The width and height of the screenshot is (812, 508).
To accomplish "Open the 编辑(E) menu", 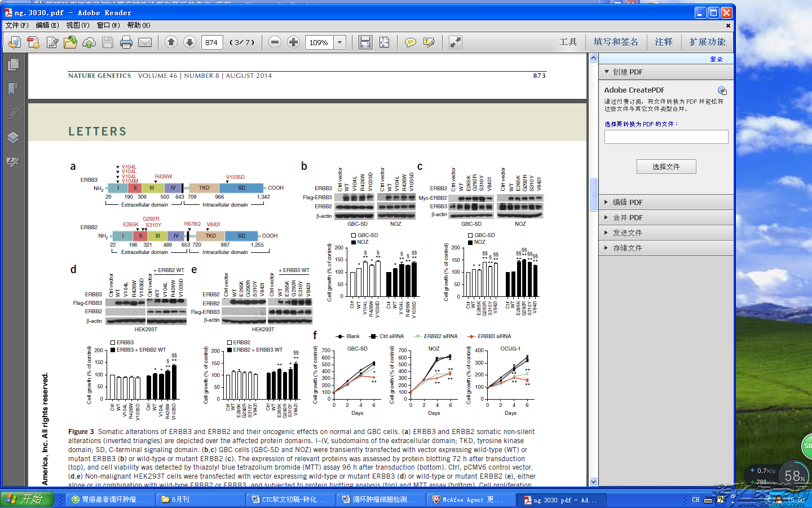I will (x=47, y=25).
